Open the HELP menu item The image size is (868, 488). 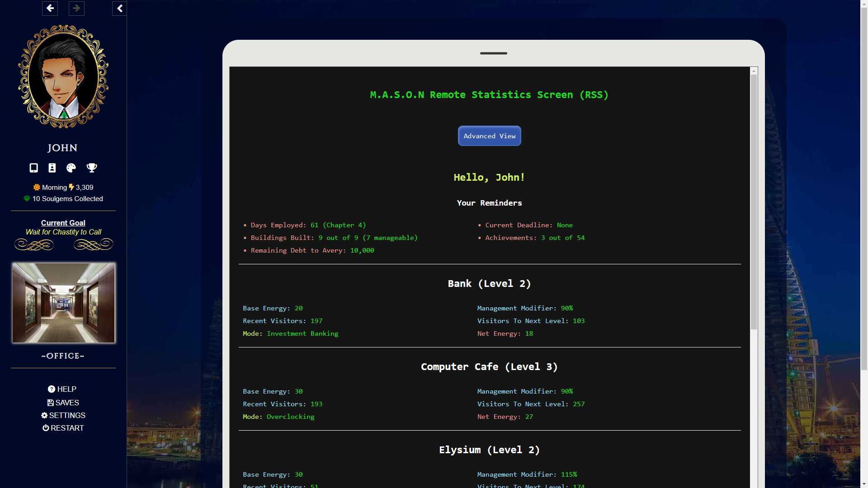click(x=62, y=389)
